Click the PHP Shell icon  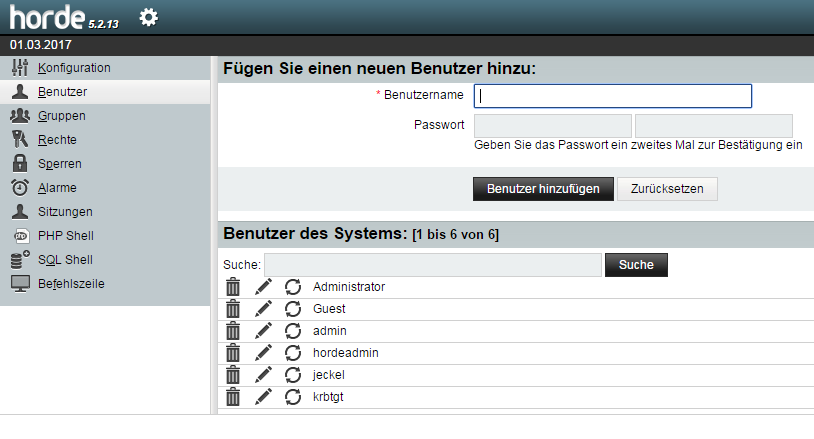21,236
